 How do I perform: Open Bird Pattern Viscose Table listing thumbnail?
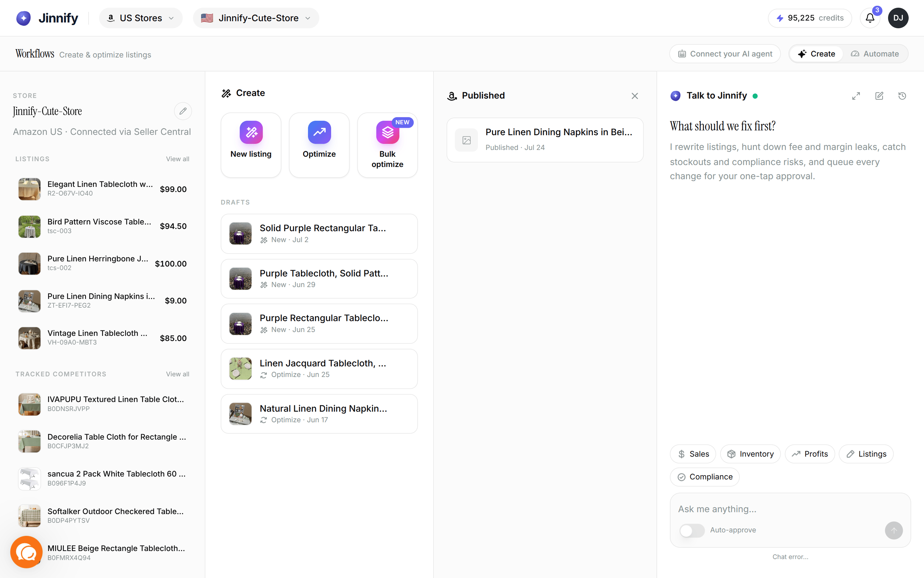(x=30, y=226)
